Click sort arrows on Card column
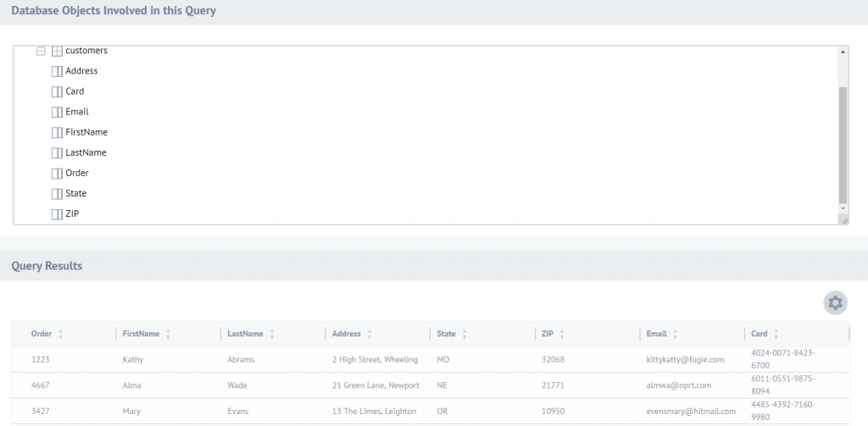Screen dimensions: 868x426 (776, 335)
